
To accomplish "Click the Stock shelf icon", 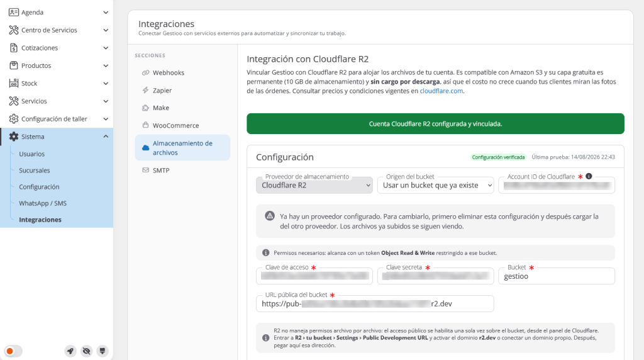I will [x=14, y=83].
